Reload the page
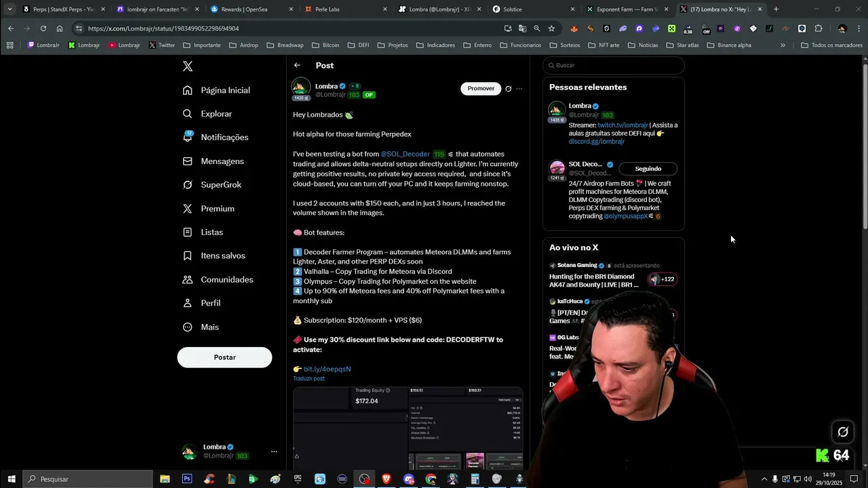Screen dimensions: 868x488 pyautogui.click(x=43, y=28)
